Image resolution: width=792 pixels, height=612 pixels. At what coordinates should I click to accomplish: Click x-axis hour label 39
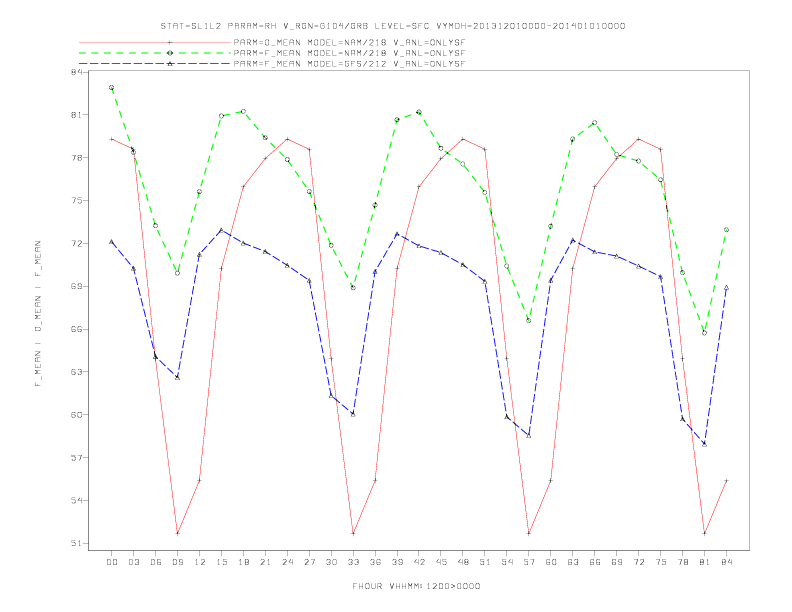point(398,562)
